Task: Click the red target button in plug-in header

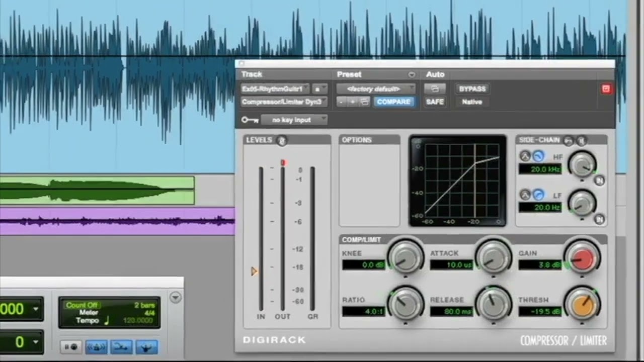Action: [606, 89]
